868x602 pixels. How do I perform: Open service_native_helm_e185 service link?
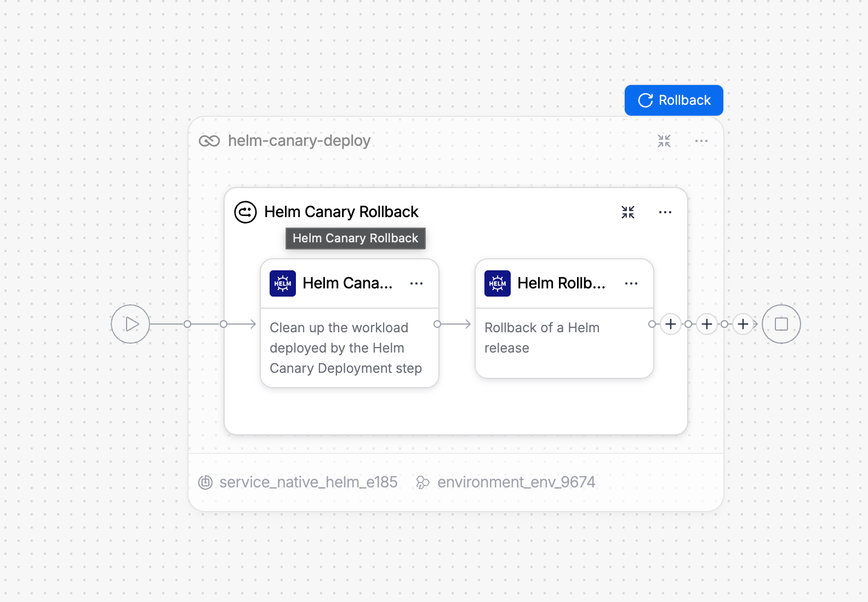[x=309, y=482]
